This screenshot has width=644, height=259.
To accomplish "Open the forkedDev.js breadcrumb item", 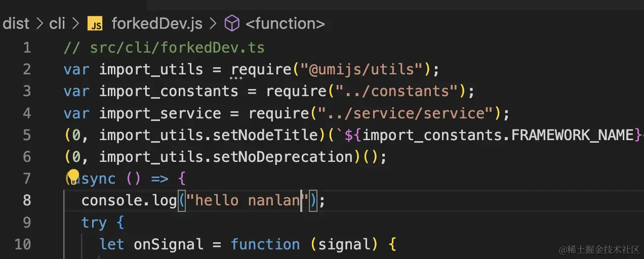I will click(x=157, y=23).
